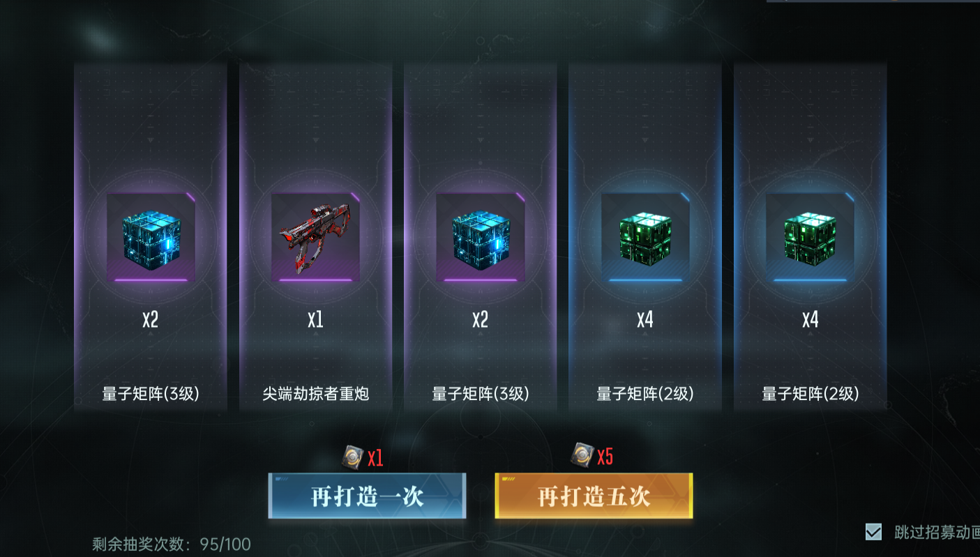Click the X1 quantity under the weapon
The height and width of the screenshot is (557, 980).
pyautogui.click(x=315, y=320)
